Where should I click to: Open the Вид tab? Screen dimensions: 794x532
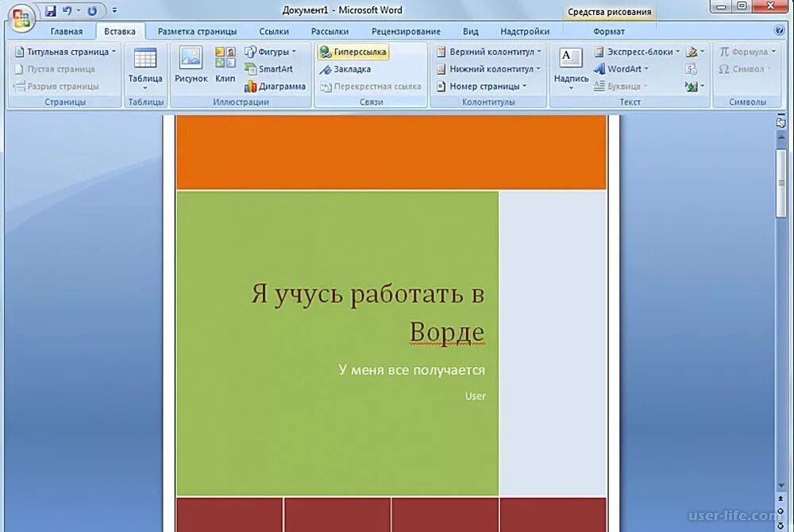pyautogui.click(x=470, y=32)
